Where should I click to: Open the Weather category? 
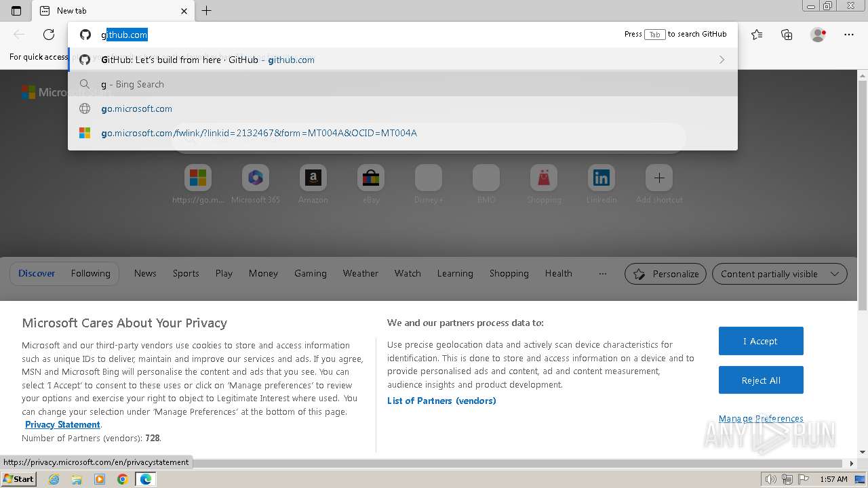[x=360, y=273]
